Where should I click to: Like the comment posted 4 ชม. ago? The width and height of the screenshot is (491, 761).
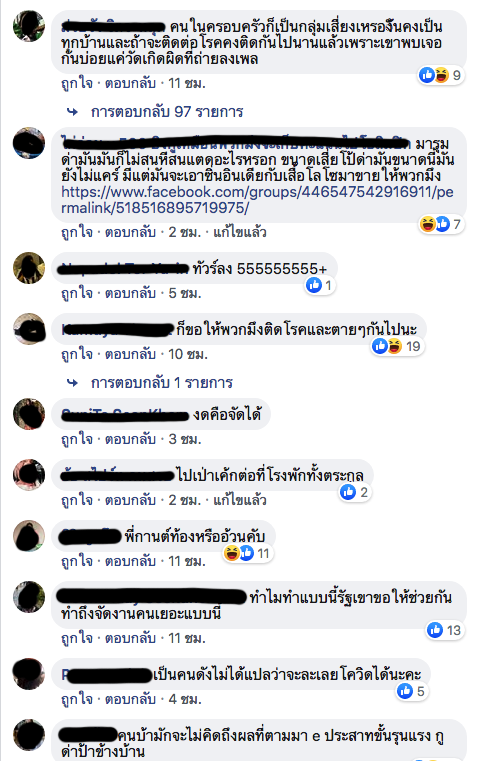pyautogui.click(x=77, y=699)
